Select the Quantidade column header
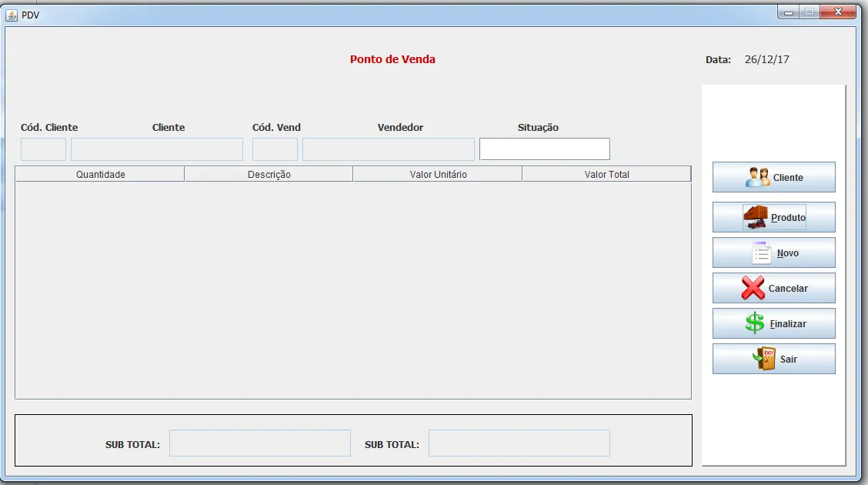This screenshot has height=485, width=868. pos(100,175)
